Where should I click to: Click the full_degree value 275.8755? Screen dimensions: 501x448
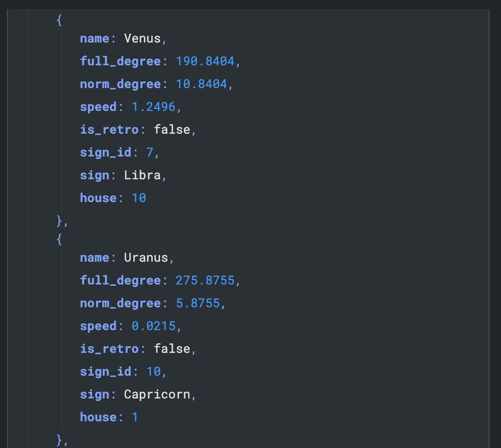tap(205, 281)
